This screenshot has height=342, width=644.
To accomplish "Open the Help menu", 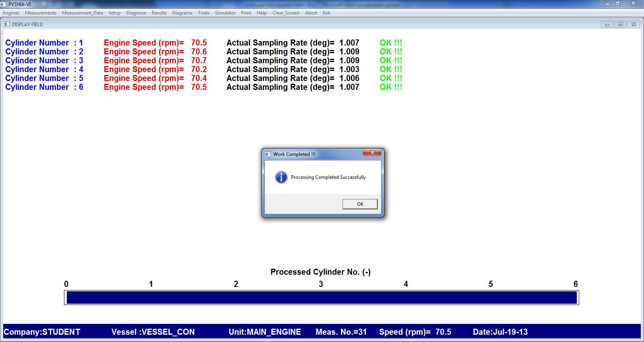I will 262,13.
